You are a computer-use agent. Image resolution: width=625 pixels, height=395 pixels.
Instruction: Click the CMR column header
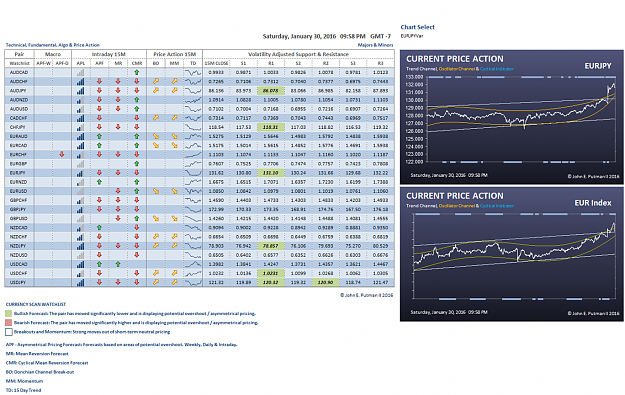(137, 63)
